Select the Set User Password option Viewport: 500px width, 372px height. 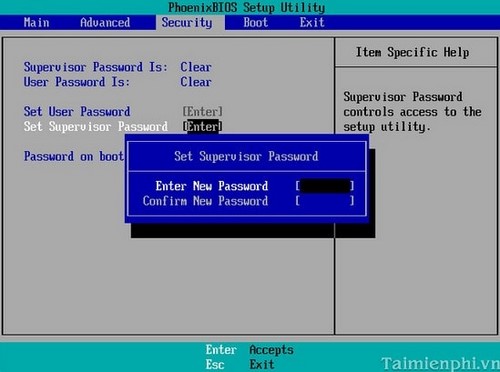[77, 112]
